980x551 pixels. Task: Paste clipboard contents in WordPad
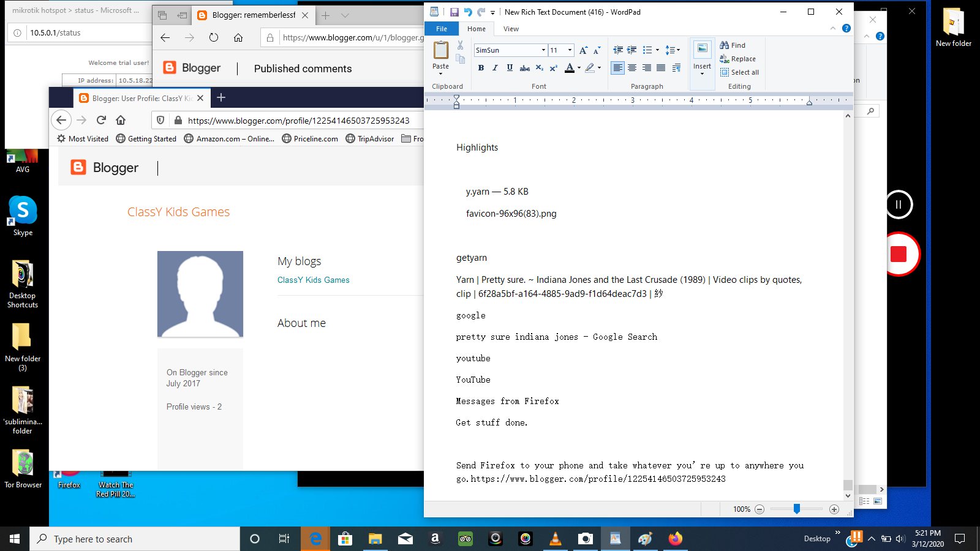tap(440, 50)
